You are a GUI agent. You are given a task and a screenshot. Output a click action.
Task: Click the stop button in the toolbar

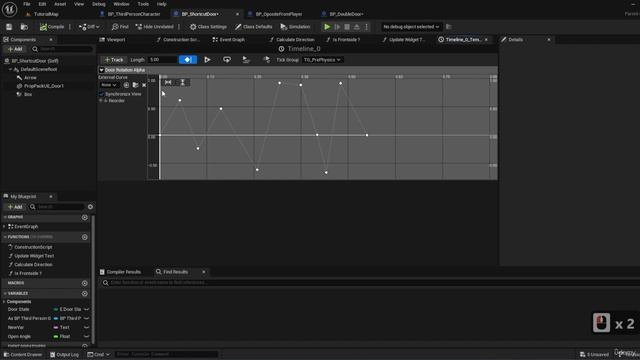coord(347,27)
